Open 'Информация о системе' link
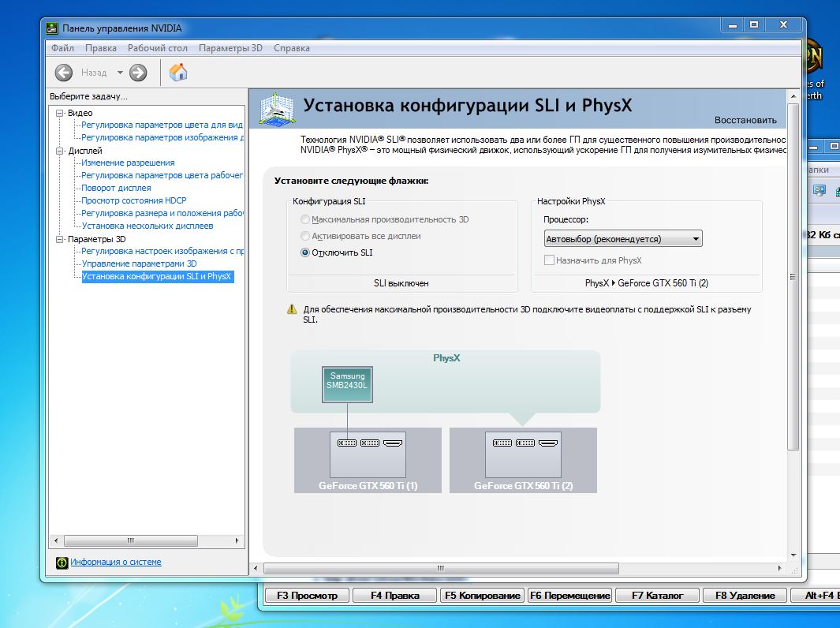Viewport: 840px width, 628px height. [116, 562]
